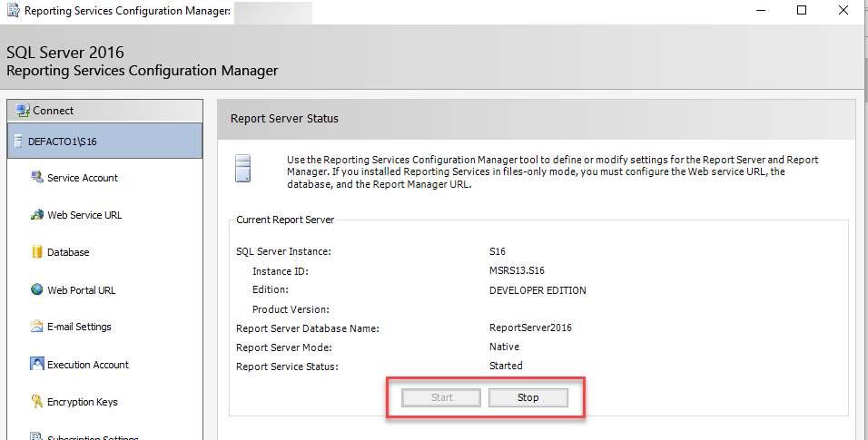Open the Web Portal URL page

[x=81, y=290]
